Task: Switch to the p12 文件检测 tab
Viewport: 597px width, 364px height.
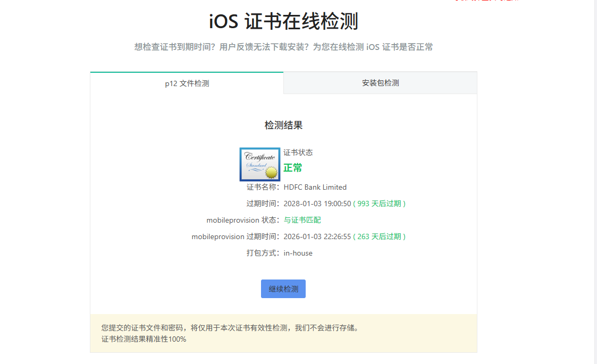Action: [187, 83]
